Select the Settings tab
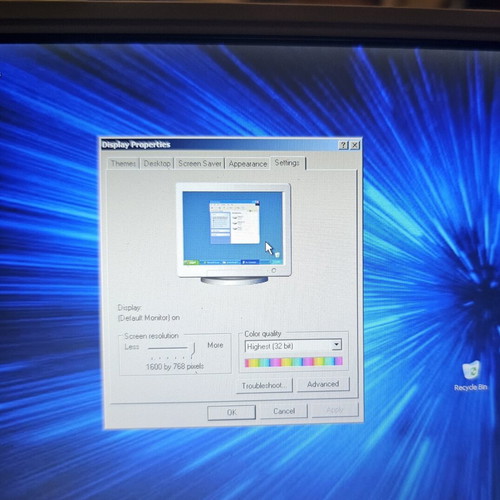Screen dimensions: 500x500 tap(287, 163)
